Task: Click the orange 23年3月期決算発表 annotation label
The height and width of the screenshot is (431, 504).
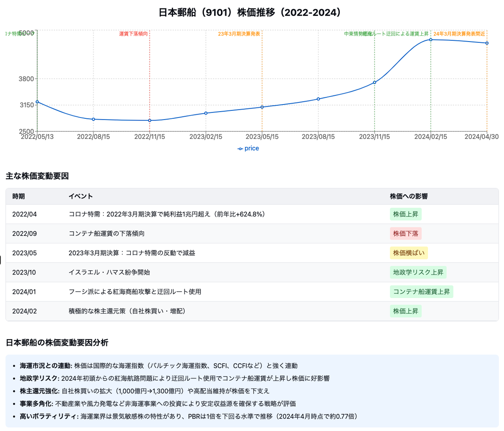Action: (x=239, y=34)
